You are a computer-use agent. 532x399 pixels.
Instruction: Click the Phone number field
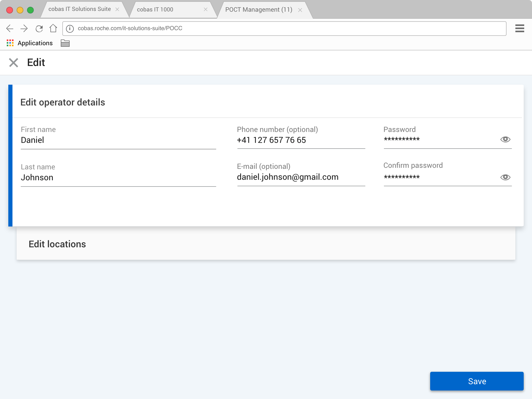pyautogui.click(x=301, y=140)
